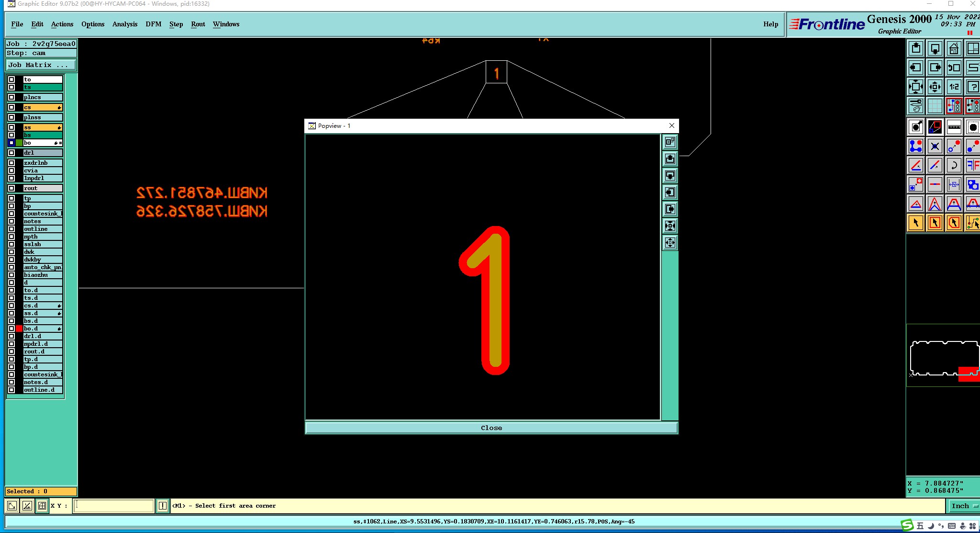980x533 pixels.
Task: Open the Rout menu
Action: pos(198,24)
